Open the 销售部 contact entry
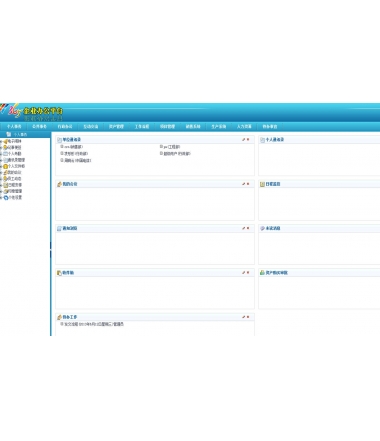Viewport: 380px width, 441px height. 73,147
